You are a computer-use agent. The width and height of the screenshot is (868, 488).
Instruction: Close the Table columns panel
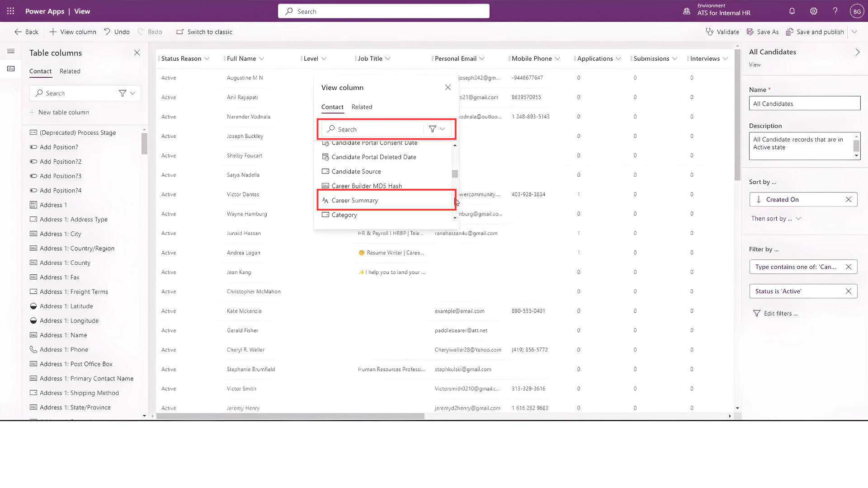pyautogui.click(x=137, y=53)
